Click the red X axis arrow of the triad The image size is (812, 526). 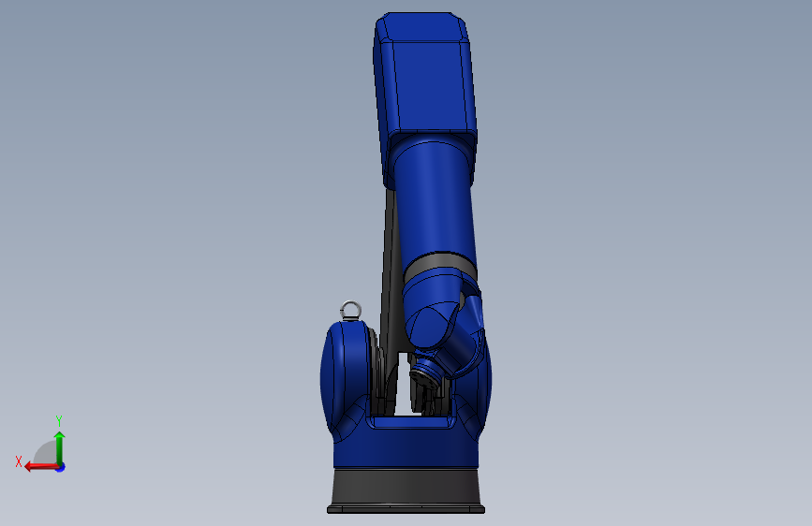[41, 467]
